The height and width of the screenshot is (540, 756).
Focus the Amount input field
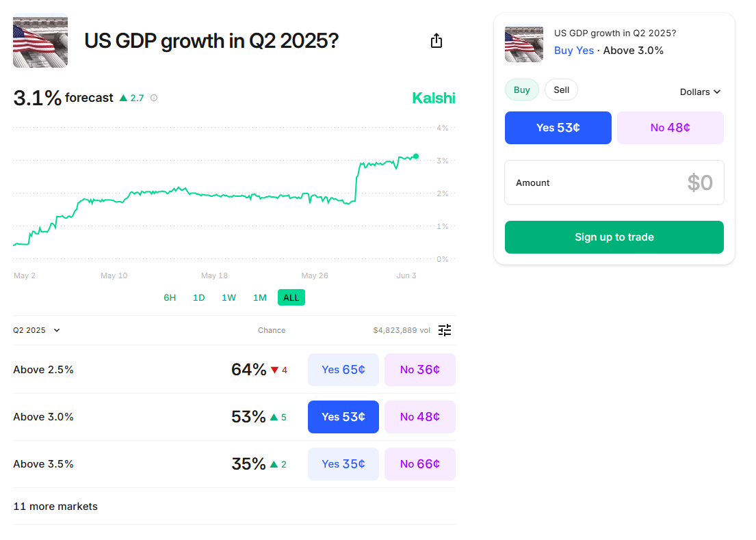click(614, 183)
